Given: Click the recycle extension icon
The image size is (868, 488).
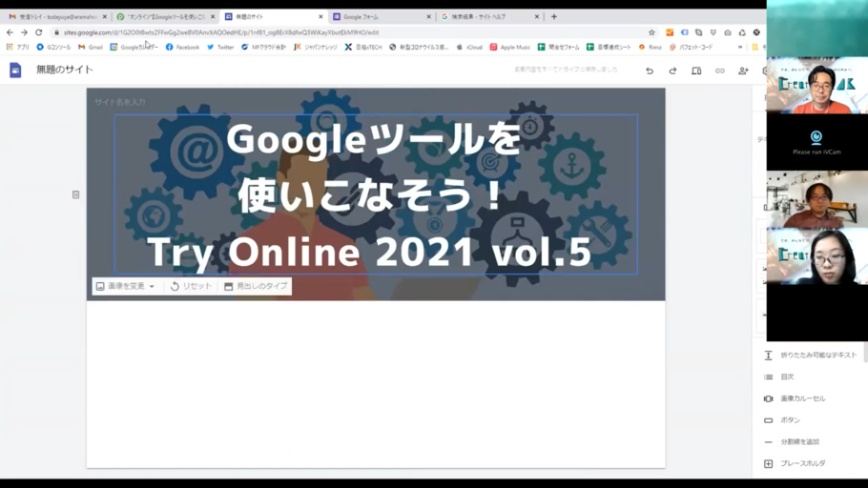Looking at the screenshot, I should [742, 32].
